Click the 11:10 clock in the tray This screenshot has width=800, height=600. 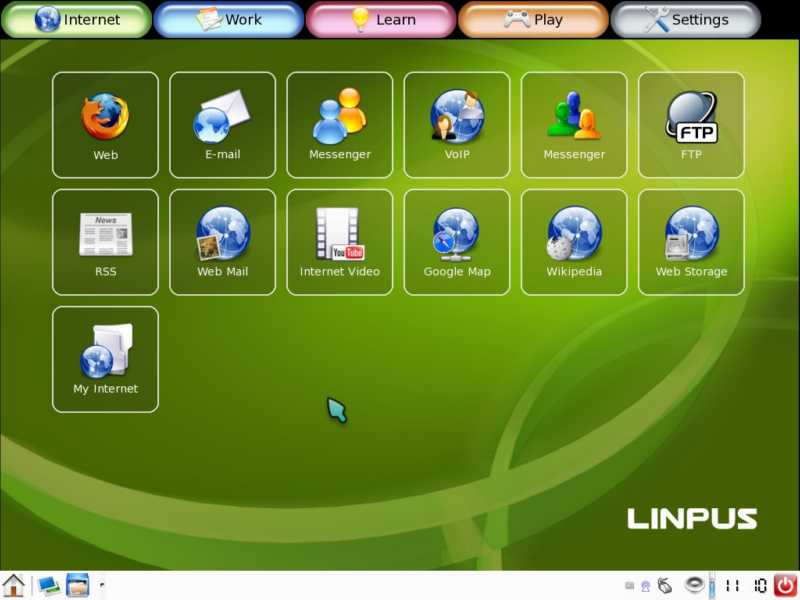pos(746,586)
